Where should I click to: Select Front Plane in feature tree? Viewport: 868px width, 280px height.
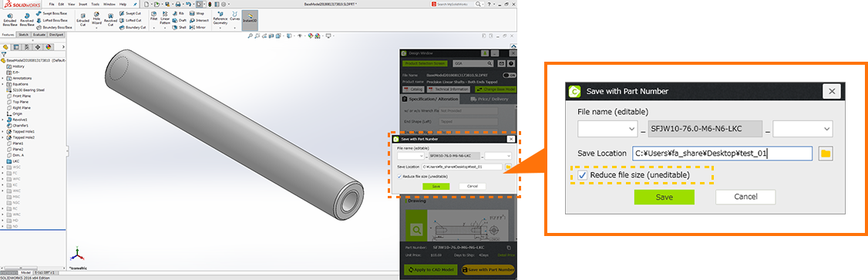click(19, 96)
